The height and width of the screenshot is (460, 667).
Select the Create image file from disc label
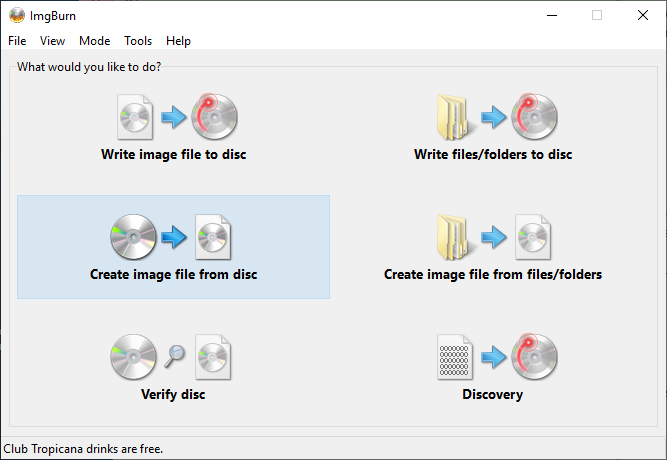pos(174,274)
